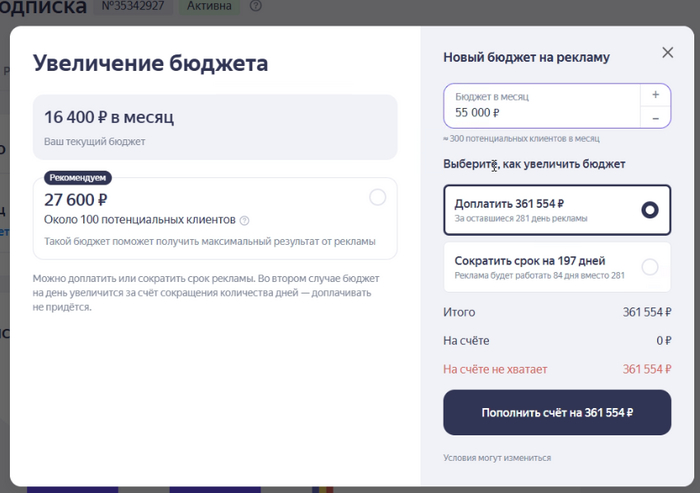Click the "Итого" total label
This screenshot has width=700, height=493.
pos(459,313)
